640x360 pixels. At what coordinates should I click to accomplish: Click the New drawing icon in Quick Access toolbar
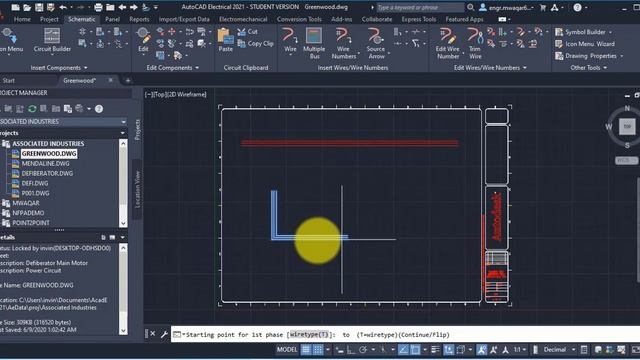[15, 7]
